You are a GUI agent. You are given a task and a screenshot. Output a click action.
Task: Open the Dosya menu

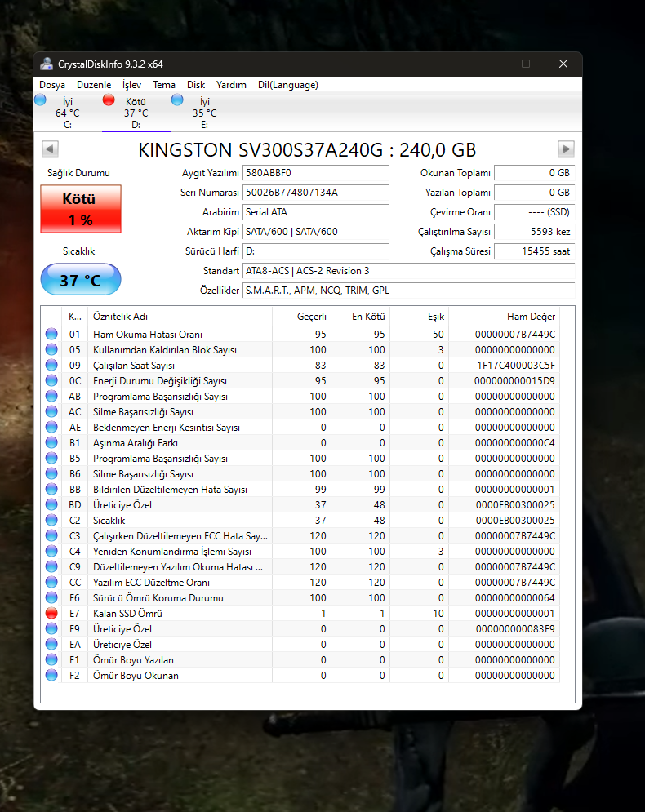pos(51,85)
